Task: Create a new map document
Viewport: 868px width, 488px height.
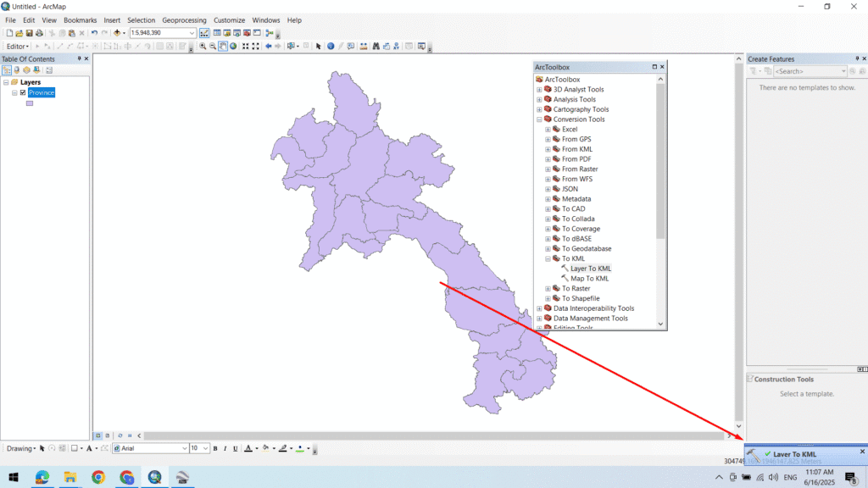Action: click(9, 33)
